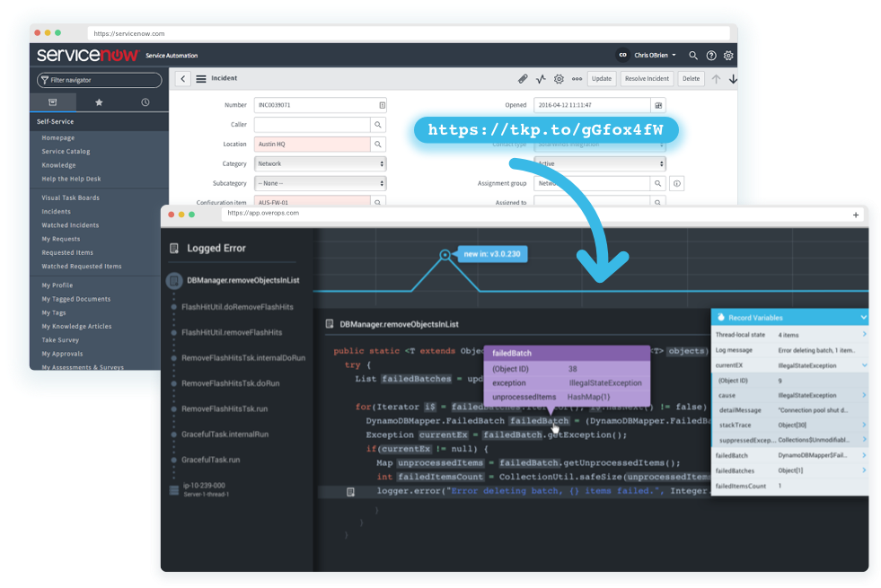Select GracefulTask.internalRun stack frame
Viewport: 881px width, 588px height.
(225, 434)
